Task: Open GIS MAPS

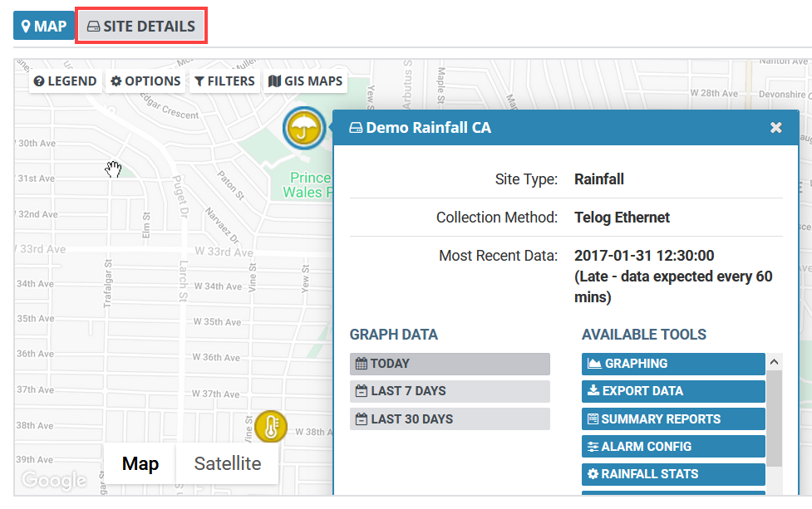Action: (306, 81)
